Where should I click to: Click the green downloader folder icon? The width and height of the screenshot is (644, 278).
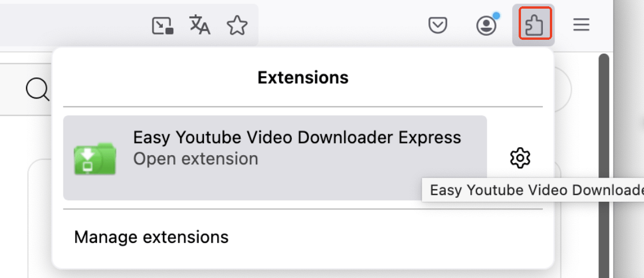95,159
